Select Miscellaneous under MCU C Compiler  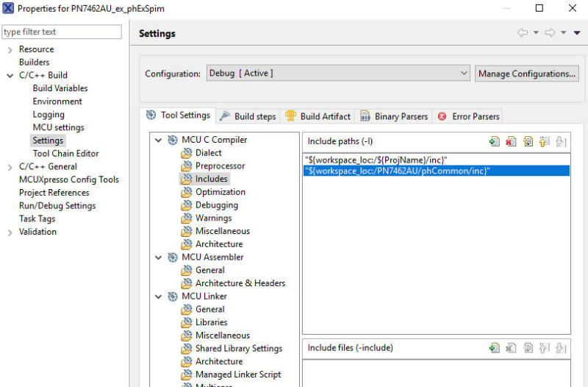[223, 231]
